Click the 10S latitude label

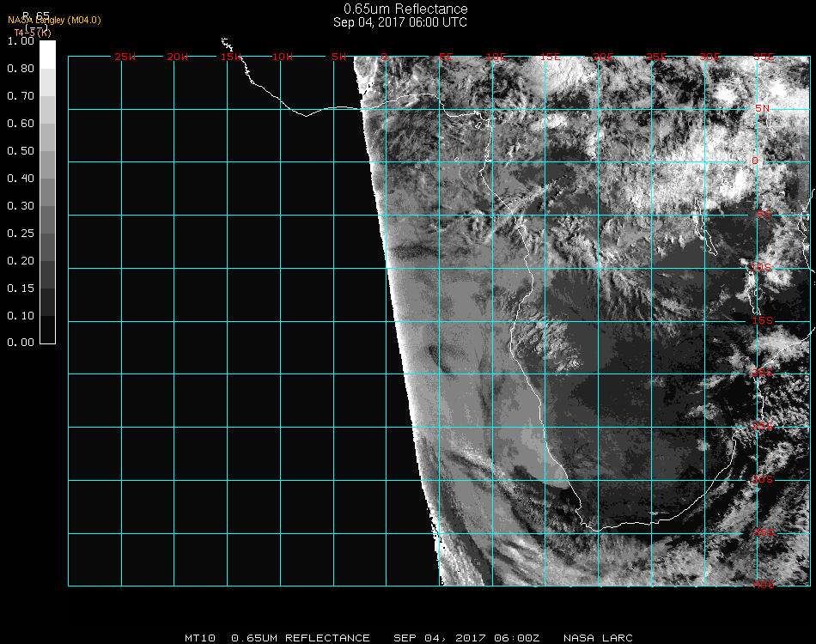pyautogui.click(x=761, y=267)
